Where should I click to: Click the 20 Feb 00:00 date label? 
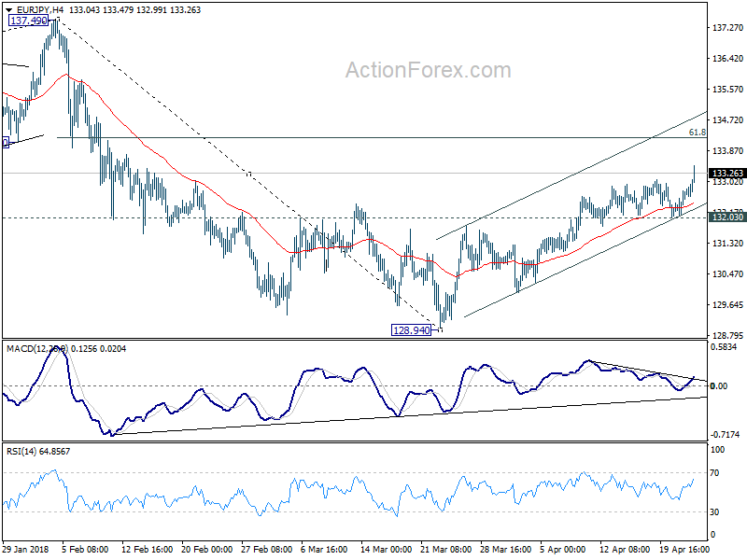[206, 550]
